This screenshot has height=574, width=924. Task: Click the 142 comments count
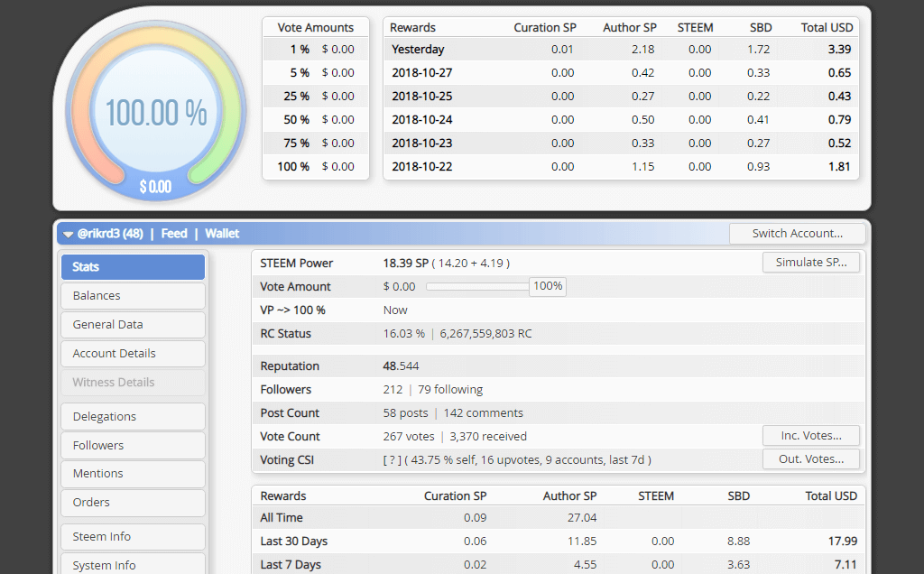484,413
